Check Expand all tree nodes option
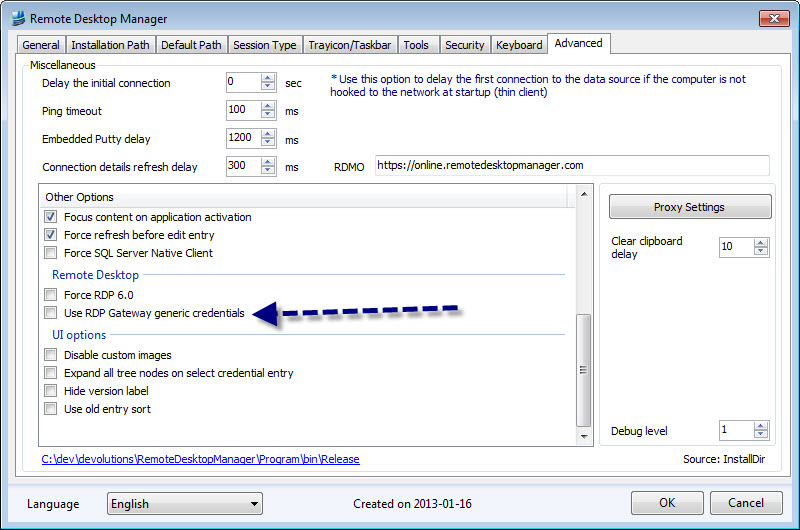 51,373
